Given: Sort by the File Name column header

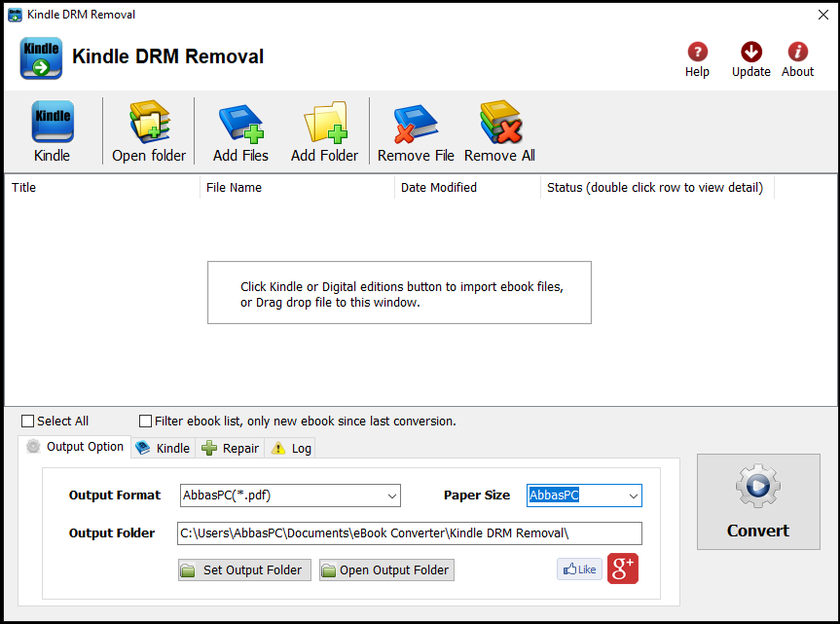Looking at the screenshot, I should click(297, 188).
